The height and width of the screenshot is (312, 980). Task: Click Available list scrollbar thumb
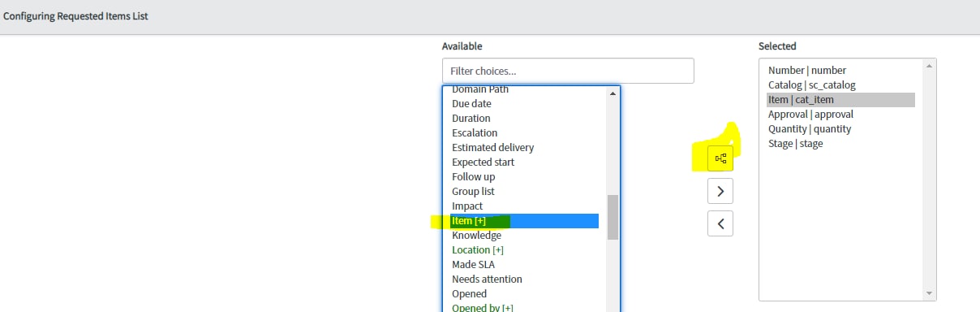(x=612, y=217)
